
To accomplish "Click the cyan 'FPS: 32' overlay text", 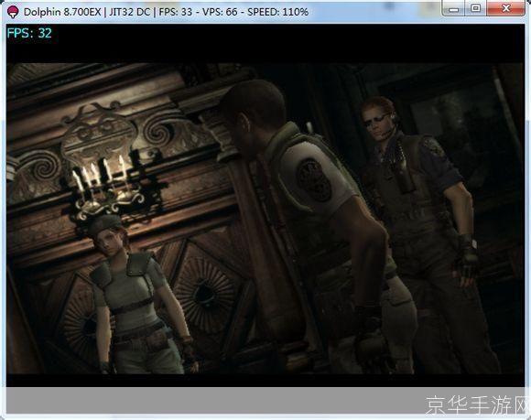I will click(x=29, y=33).
